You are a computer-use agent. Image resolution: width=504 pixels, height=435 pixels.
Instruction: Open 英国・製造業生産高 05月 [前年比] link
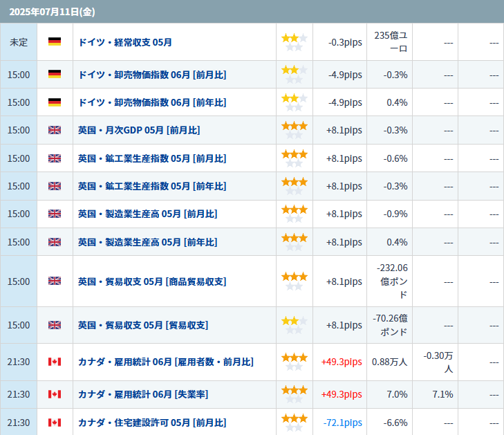click(x=148, y=242)
